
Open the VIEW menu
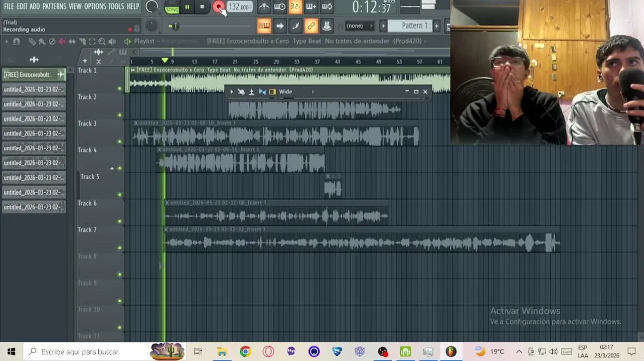click(75, 7)
